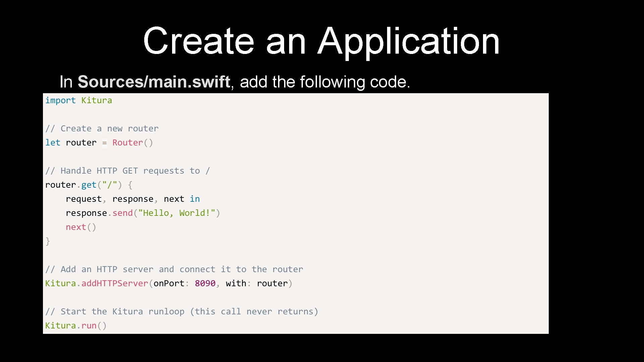Click the 'addHTTPServer' method name
The width and height of the screenshot is (644, 362).
(x=115, y=283)
